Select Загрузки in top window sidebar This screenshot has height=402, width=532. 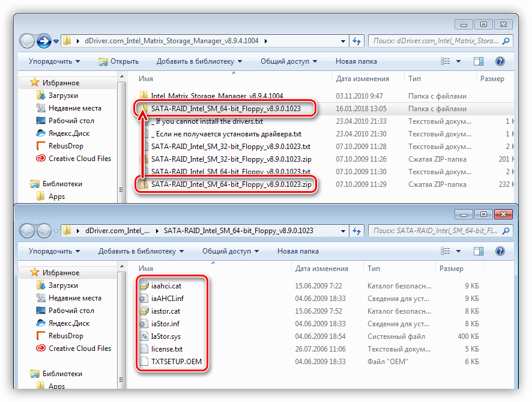(63, 96)
